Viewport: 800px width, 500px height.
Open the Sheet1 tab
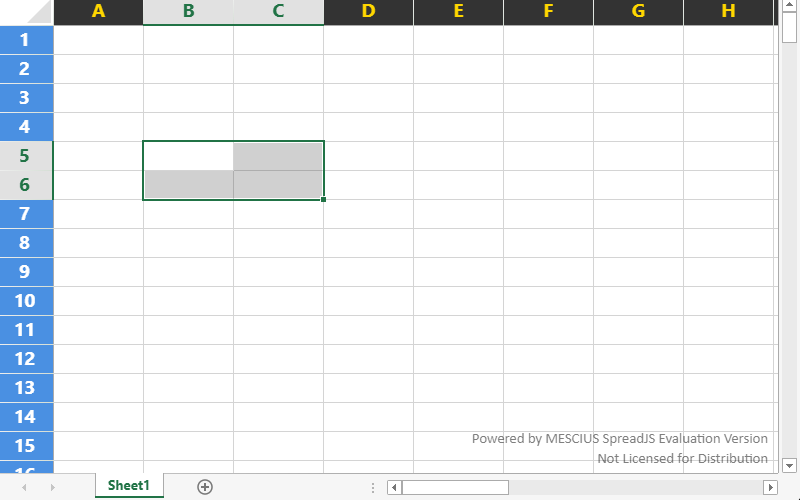(x=129, y=486)
